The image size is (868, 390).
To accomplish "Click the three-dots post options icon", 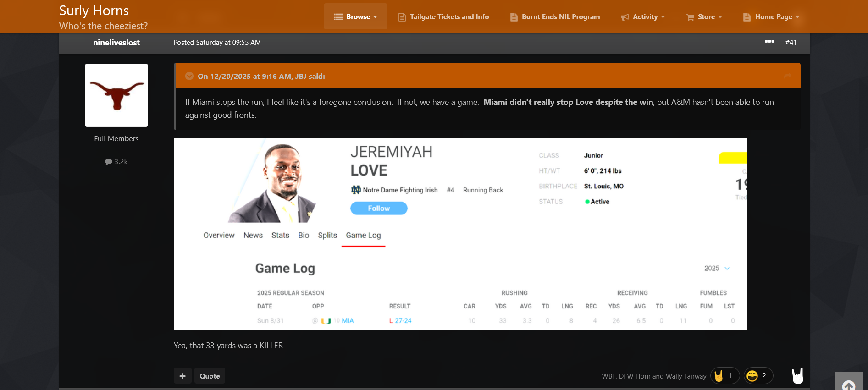I will [x=769, y=42].
